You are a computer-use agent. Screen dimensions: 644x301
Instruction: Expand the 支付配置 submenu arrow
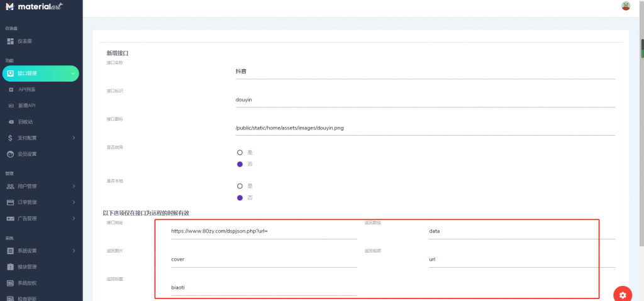pos(74,138)
